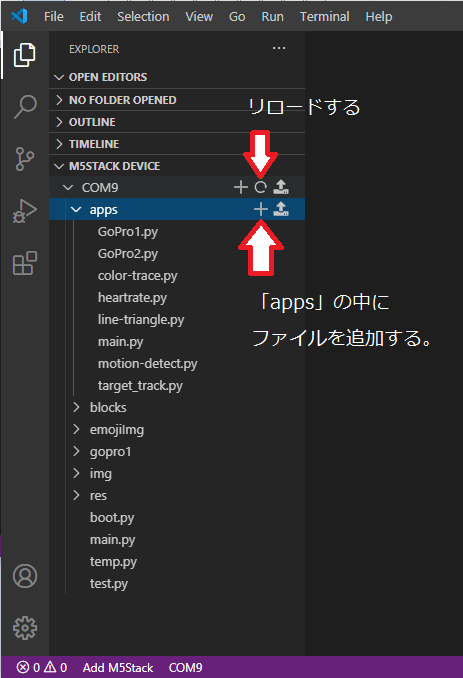This screenshot has width=463, height=678.
Task: Open the Extensions view
Action: [x=25, y=263]
